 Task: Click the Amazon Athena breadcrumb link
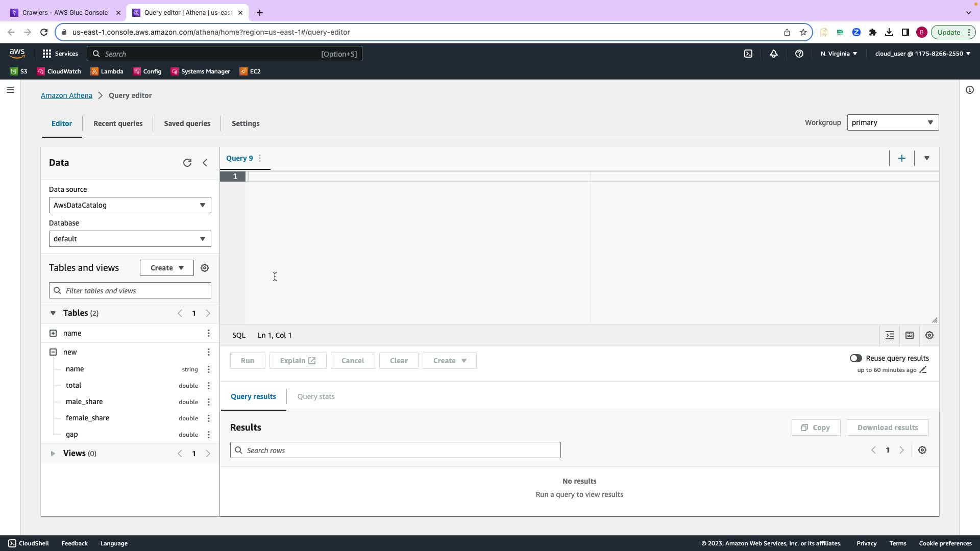pyautogui.click(x=66, y=95)
